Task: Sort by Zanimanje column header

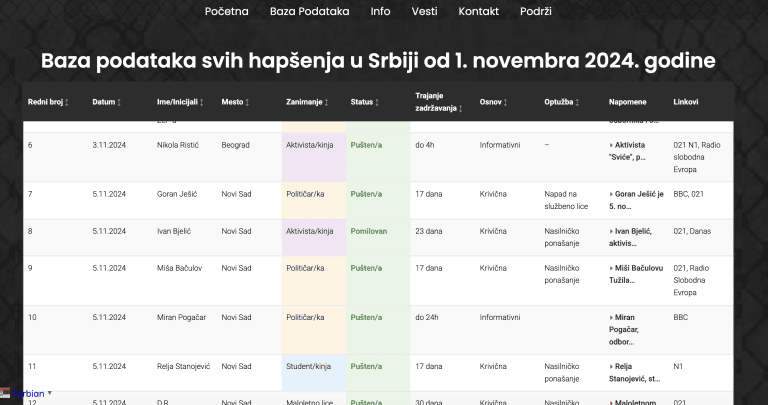Action: (x=327, y=103)
